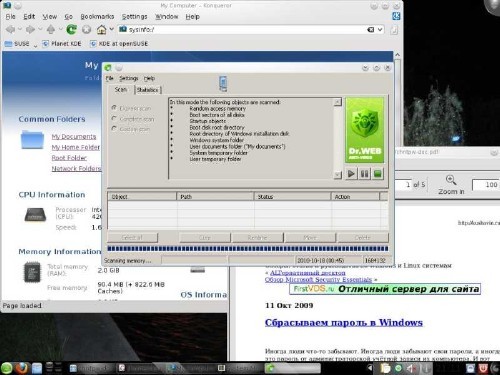Go up one level in Konqueror
Screen dimensions: 500x375
pyautogui.click(x=51, y=30)
